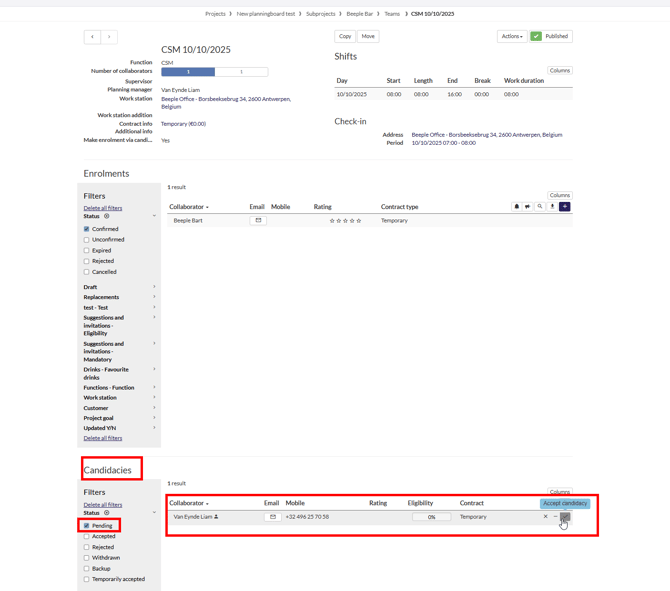Open the Actions dropdown
This screenshot has height=591, width=670.
512,36
